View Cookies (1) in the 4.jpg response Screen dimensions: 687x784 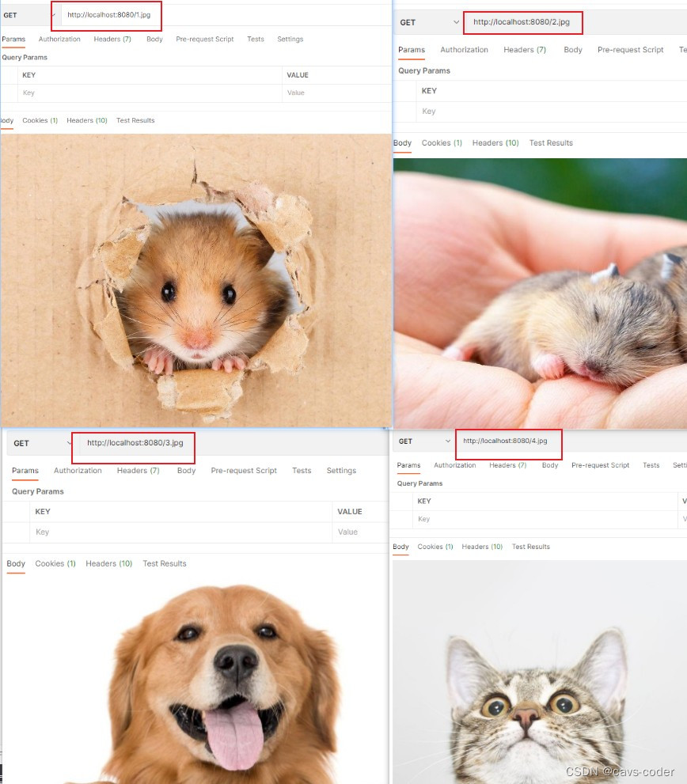(435, 547)
